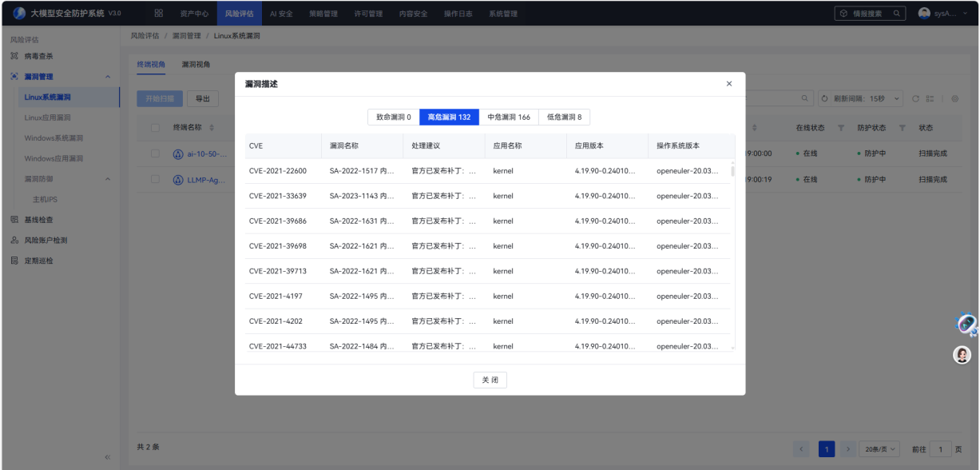Select the checkbox for LLMP-Ag terminal row
The height and width of the screenshot is (470, 980).
click(156, 179)
